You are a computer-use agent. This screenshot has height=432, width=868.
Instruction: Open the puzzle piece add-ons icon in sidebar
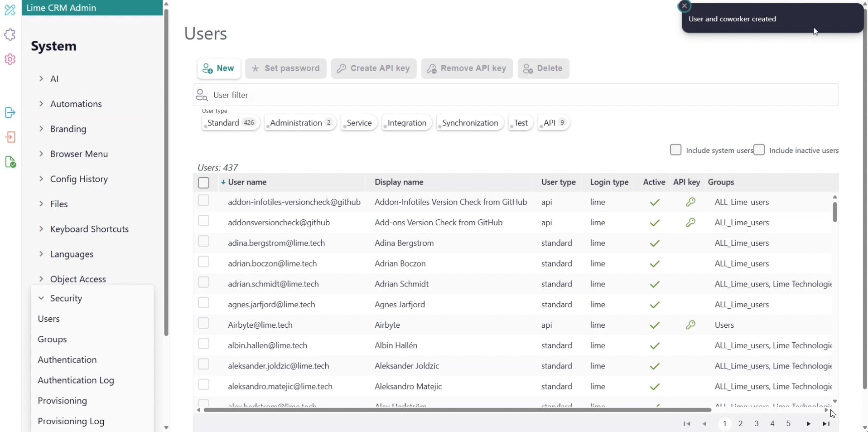tap(10, 34)
